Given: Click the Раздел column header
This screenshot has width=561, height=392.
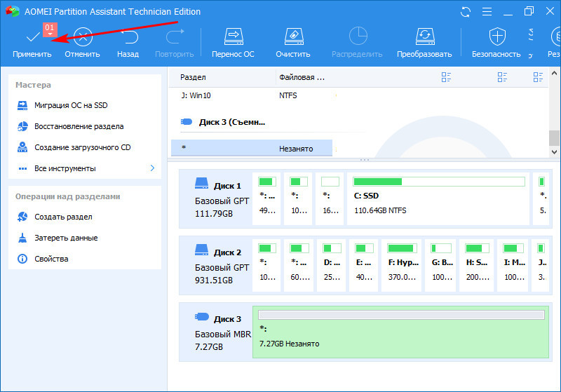Looking at the screenshot, I should click(x=193, y=77).
